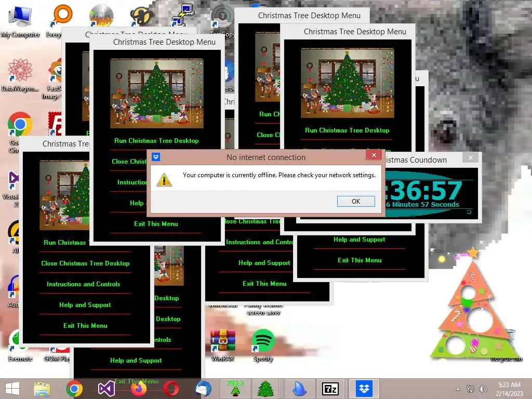
Task: Launch Chrome from the taskbar
Action: coord(74,389)
